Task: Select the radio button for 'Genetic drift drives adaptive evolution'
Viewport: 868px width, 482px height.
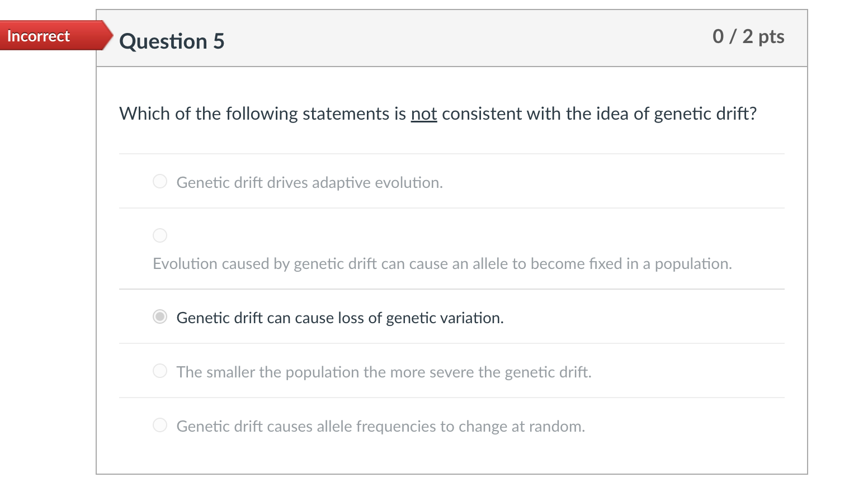Action: 160,181
